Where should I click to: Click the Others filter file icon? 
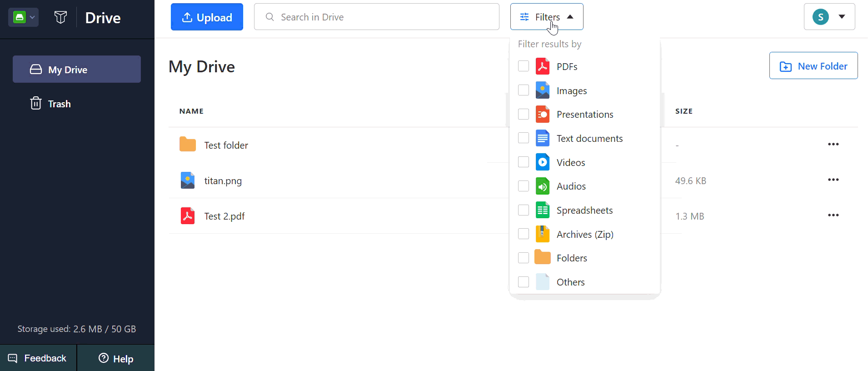point(543,282)
